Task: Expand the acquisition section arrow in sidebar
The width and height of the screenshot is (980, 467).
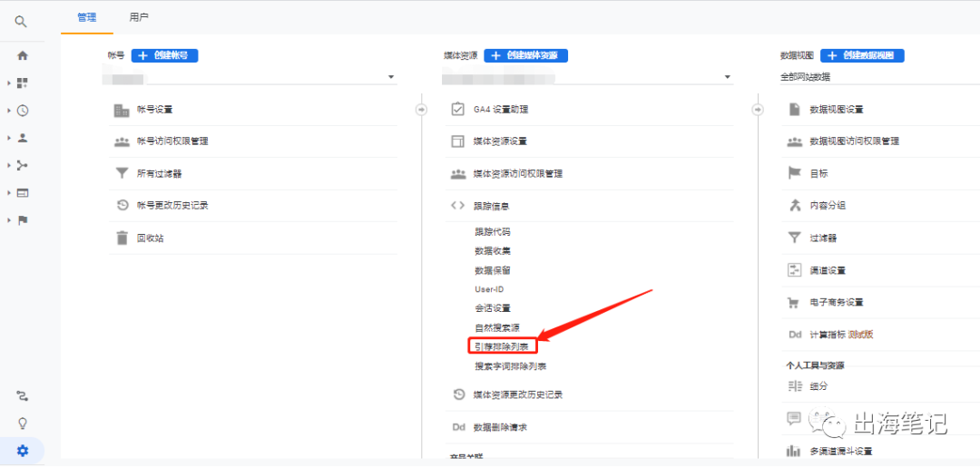Action: tap(9, 165)
